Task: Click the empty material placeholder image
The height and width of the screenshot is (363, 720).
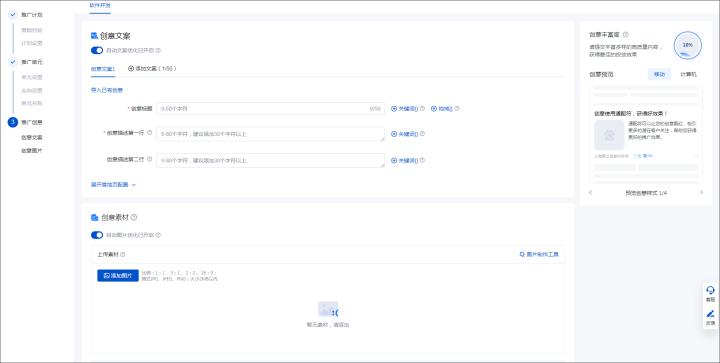Action: click(x=328, y=310)
